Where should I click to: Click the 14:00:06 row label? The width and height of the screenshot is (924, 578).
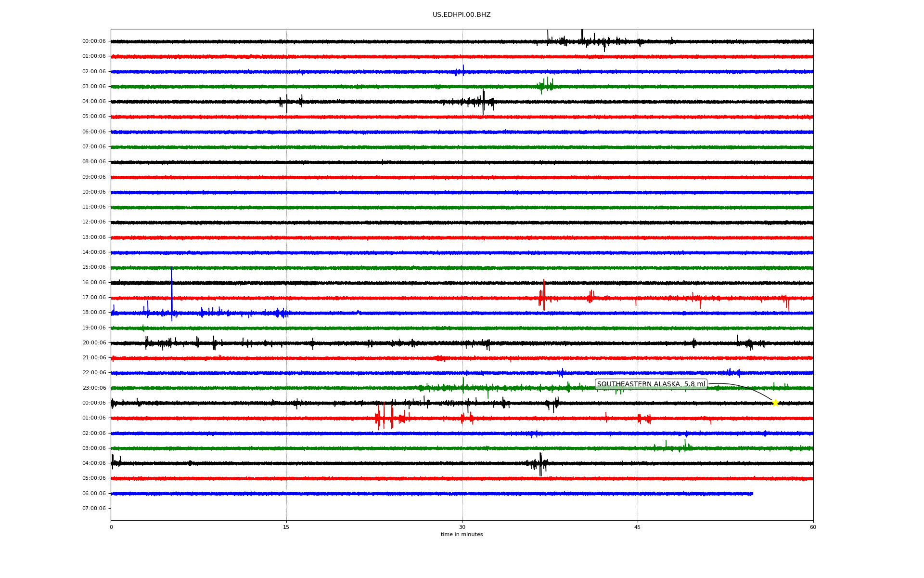(94, 252)
